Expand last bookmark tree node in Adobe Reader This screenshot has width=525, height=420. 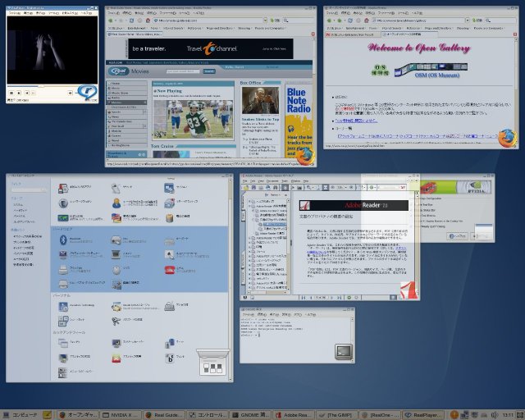tap(249, 287)
